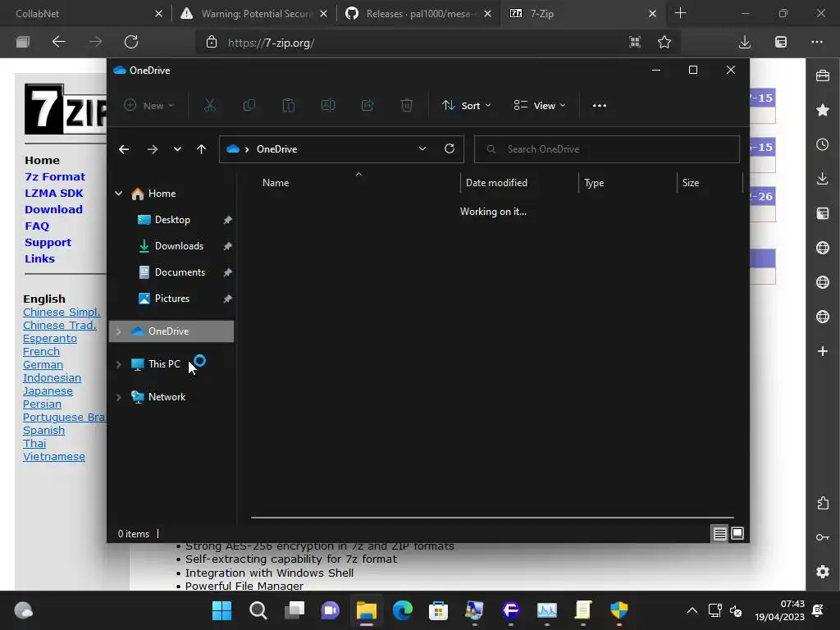Screen dimensions: 840x630
Task: Select Desktop in the navigation pane
Action: tap(172, 220)
